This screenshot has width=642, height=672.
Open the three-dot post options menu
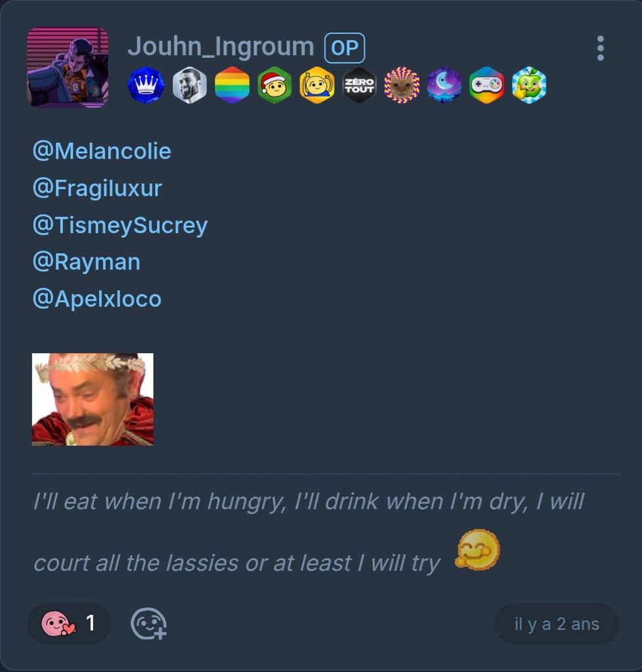(600, 49)
